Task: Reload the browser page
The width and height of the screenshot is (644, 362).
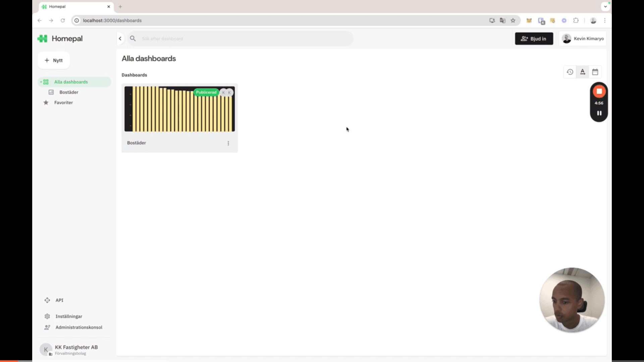Action: coord(63,20)
